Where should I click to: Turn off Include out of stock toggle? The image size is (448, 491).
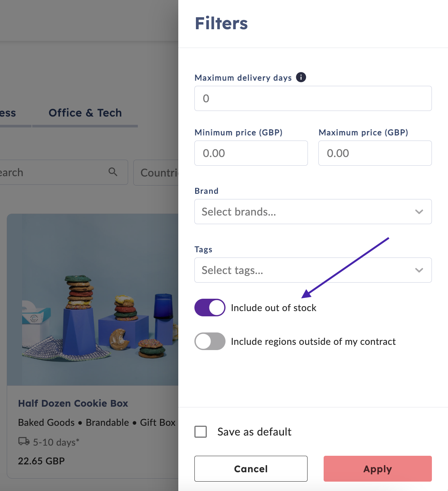pos(210,308)
